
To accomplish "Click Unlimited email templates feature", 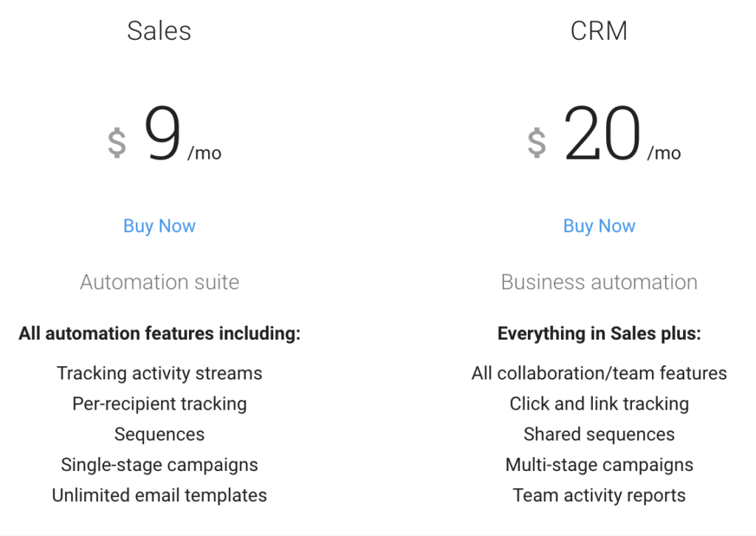I will coord(159,495).
